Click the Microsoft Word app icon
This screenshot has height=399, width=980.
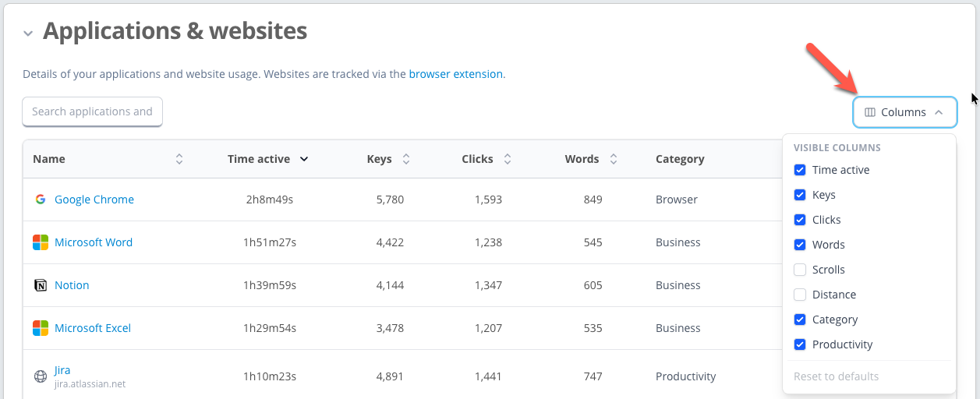click(x=41, y=242)
